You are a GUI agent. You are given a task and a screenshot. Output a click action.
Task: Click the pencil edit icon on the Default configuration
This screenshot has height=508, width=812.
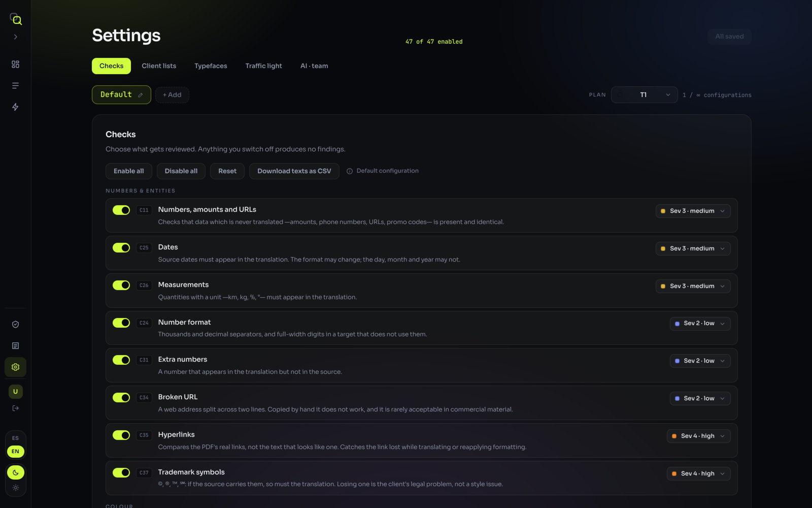pos(141,95)
